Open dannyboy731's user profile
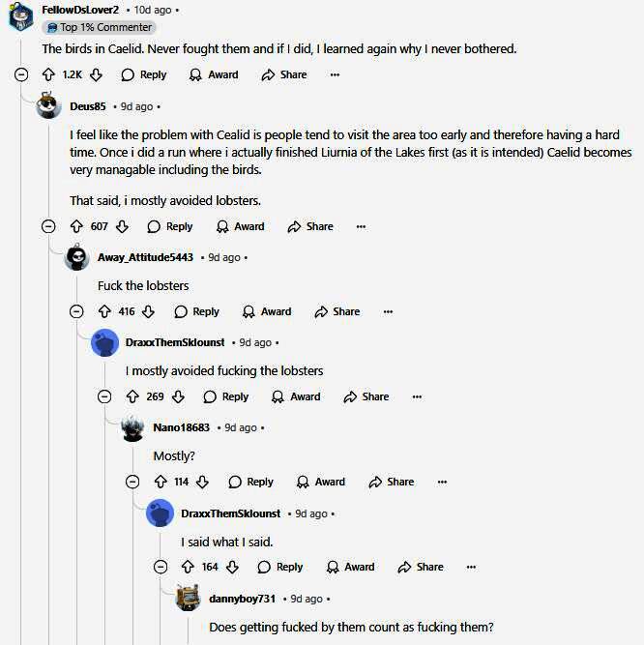This screenshot has height=645, width=644. (x=242, y=599)
